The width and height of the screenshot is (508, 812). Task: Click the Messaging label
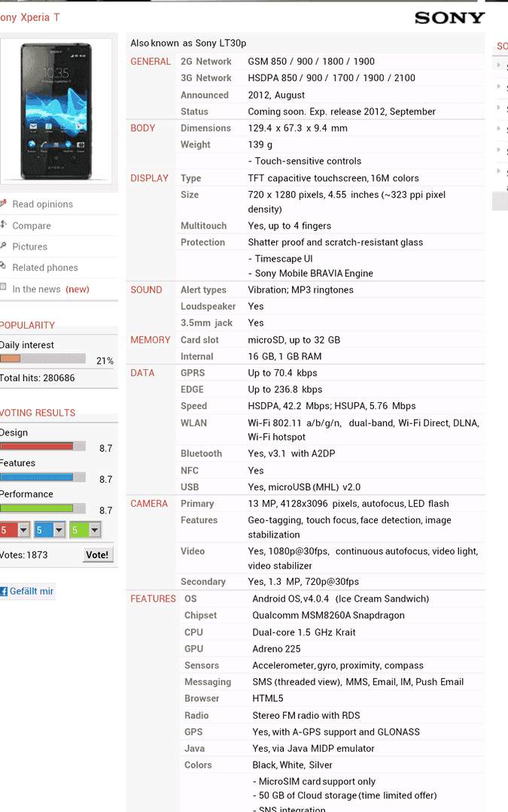pos(208,682)
